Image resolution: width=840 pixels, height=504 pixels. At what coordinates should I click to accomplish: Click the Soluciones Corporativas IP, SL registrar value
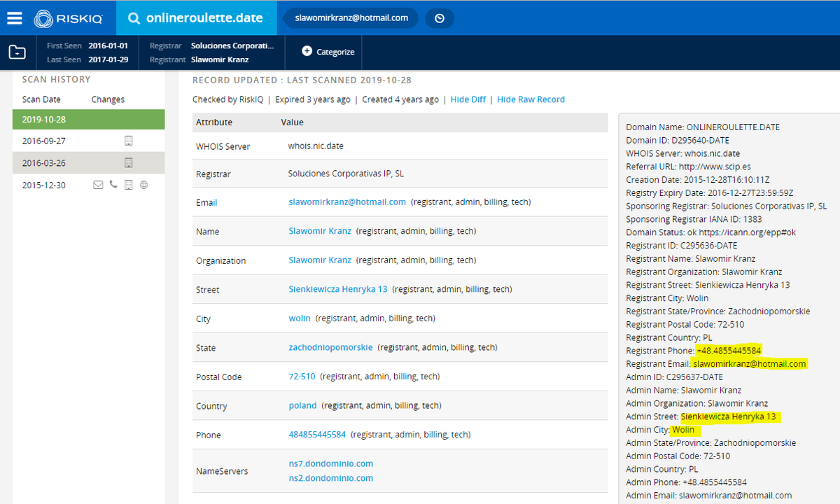(x=346, y=173)
